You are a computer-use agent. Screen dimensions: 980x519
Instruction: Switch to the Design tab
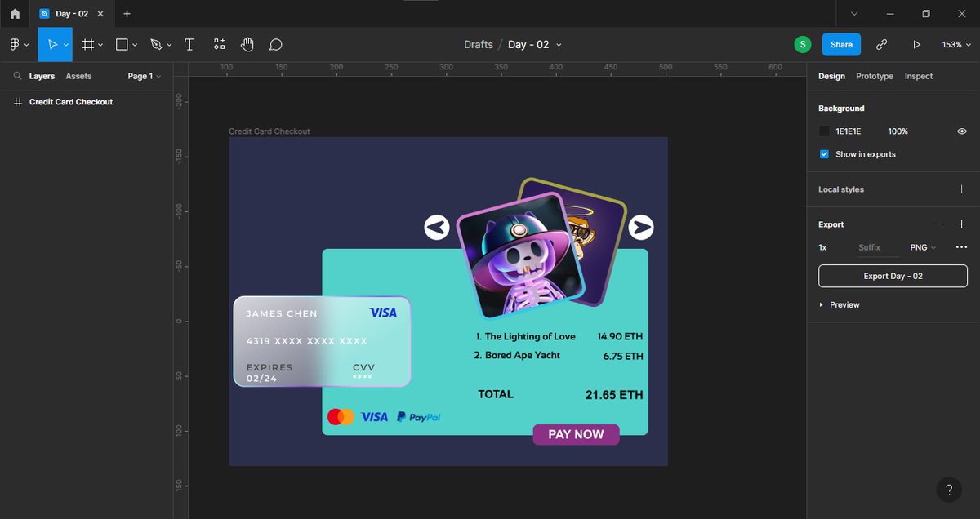(831, 76)
